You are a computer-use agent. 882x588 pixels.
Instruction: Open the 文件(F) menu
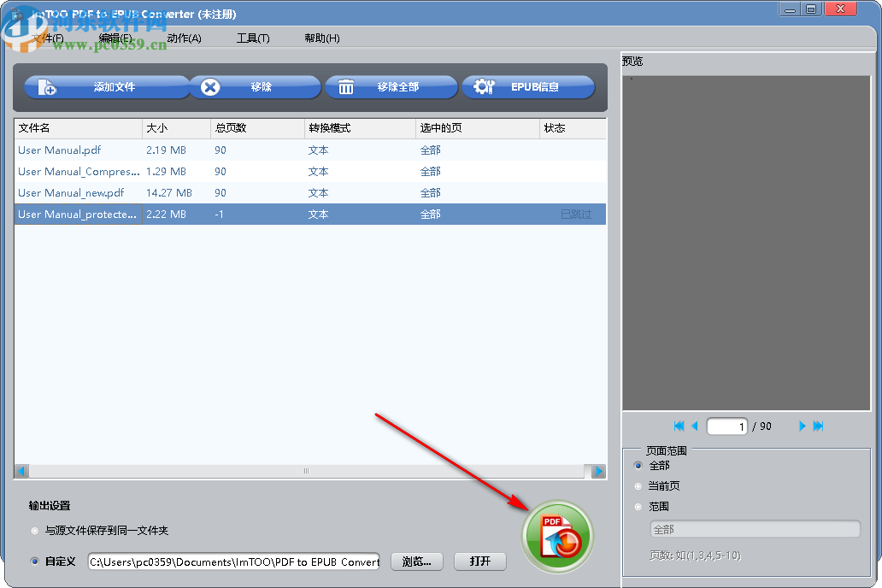49,38
